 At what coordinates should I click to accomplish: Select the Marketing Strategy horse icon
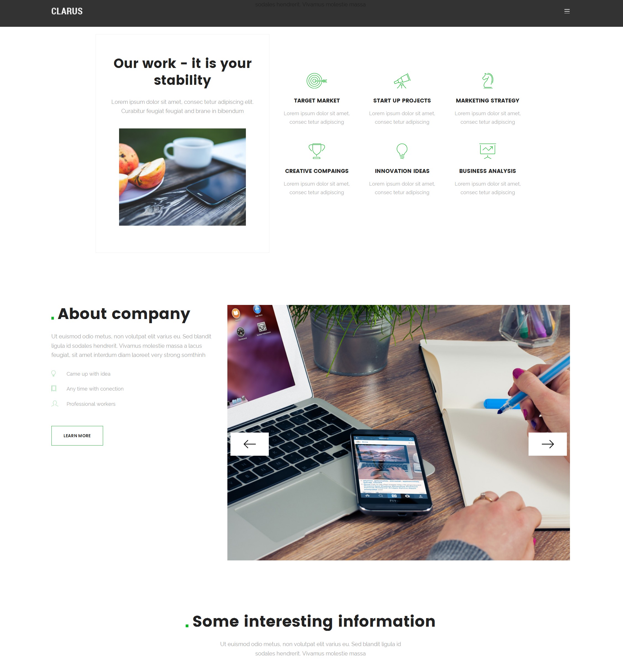[x=487, y=80]
